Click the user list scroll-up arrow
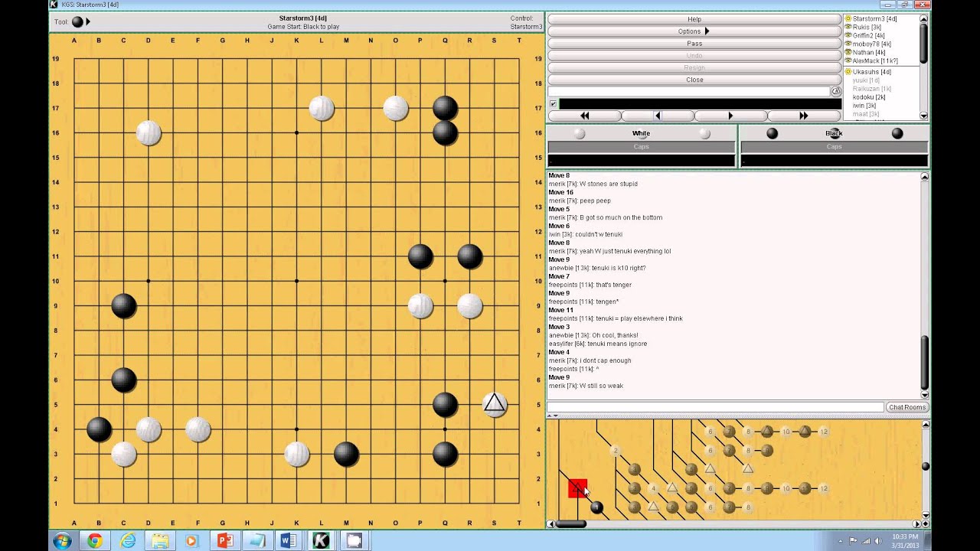 [924, 18]
